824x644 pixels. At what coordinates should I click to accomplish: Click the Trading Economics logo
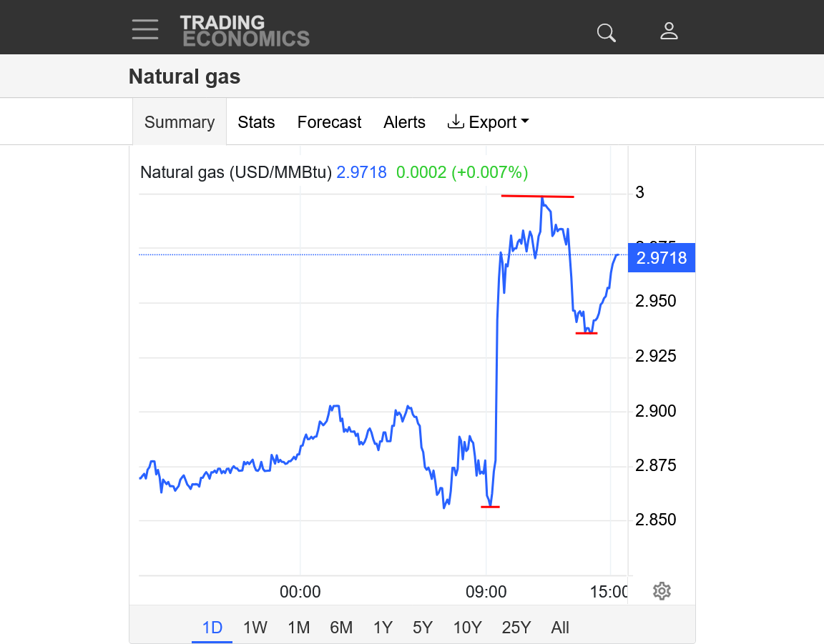(x=245, y=31)
